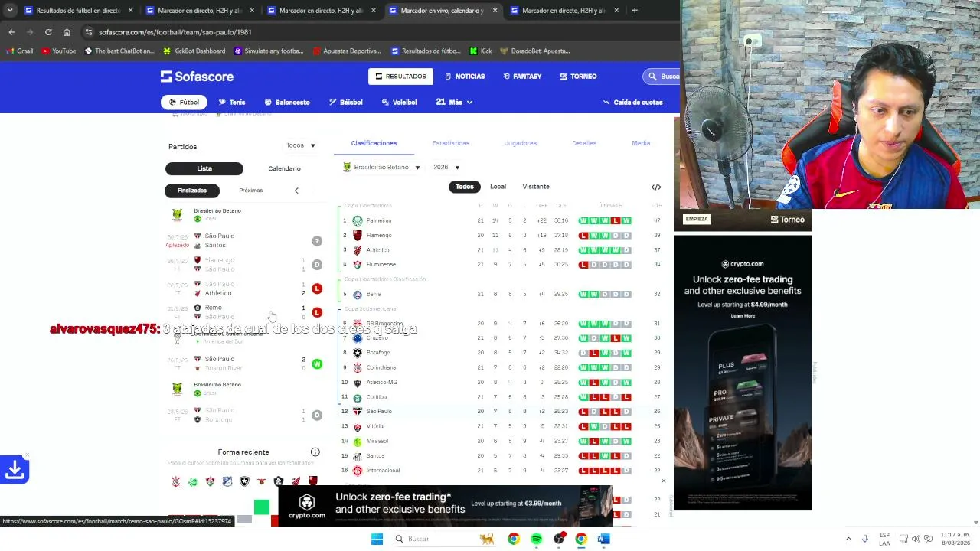
Task: Open the NOTICIAS section
Action: [464, 77]
